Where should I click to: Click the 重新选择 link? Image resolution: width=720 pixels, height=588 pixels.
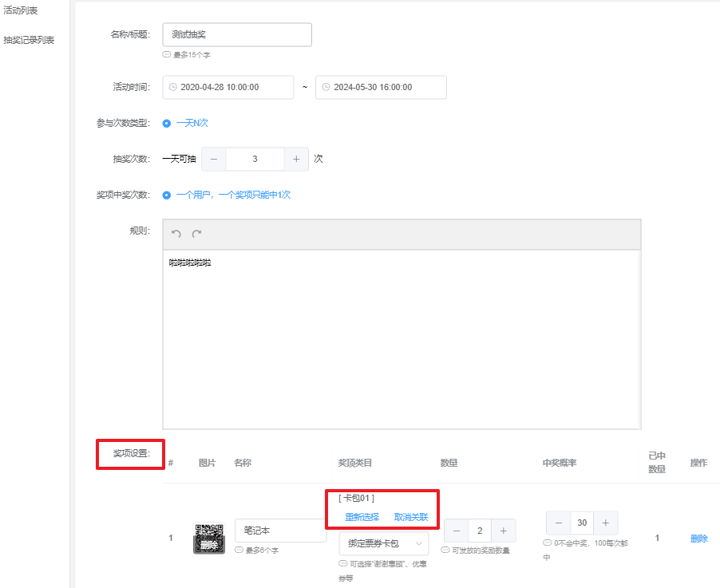click(362, 517)
